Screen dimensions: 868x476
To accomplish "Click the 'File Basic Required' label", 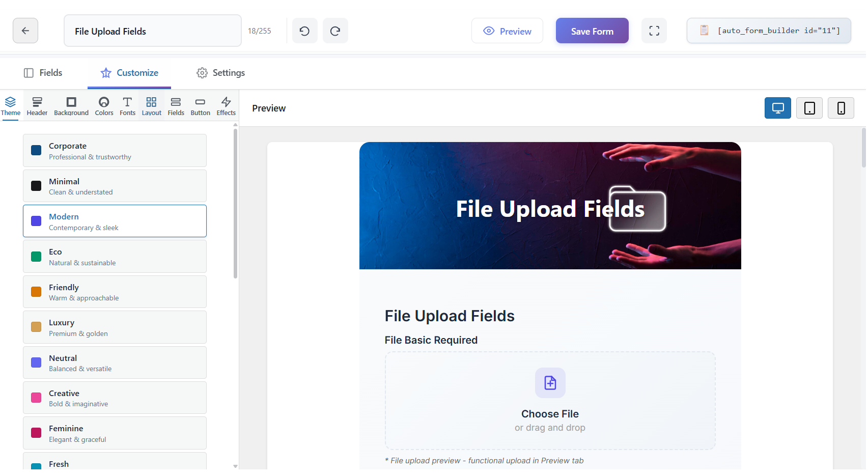I will (431, 340).
